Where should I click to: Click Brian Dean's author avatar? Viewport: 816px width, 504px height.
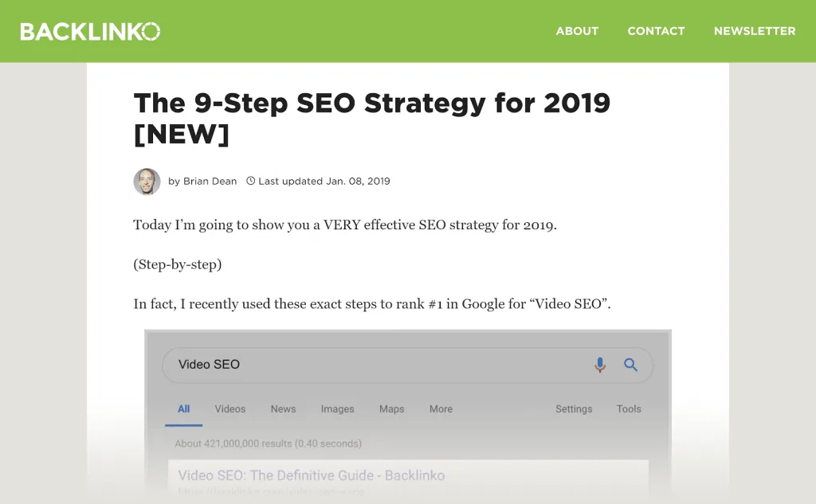pyautogui.click(x=147, y=182)
